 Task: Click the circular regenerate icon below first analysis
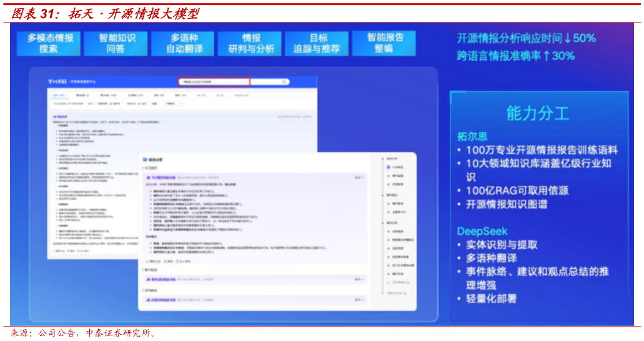(147, 261)
